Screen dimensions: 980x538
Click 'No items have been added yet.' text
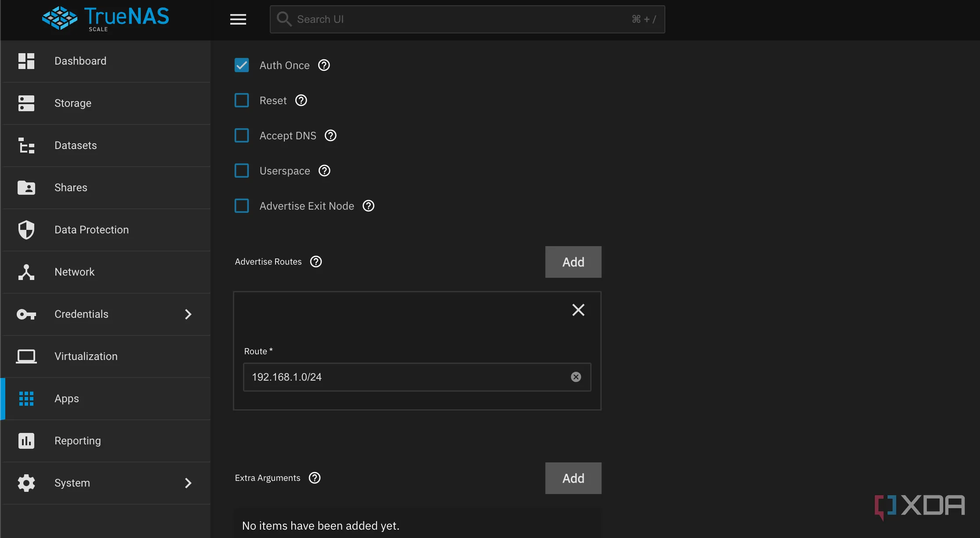coord(321,526)
